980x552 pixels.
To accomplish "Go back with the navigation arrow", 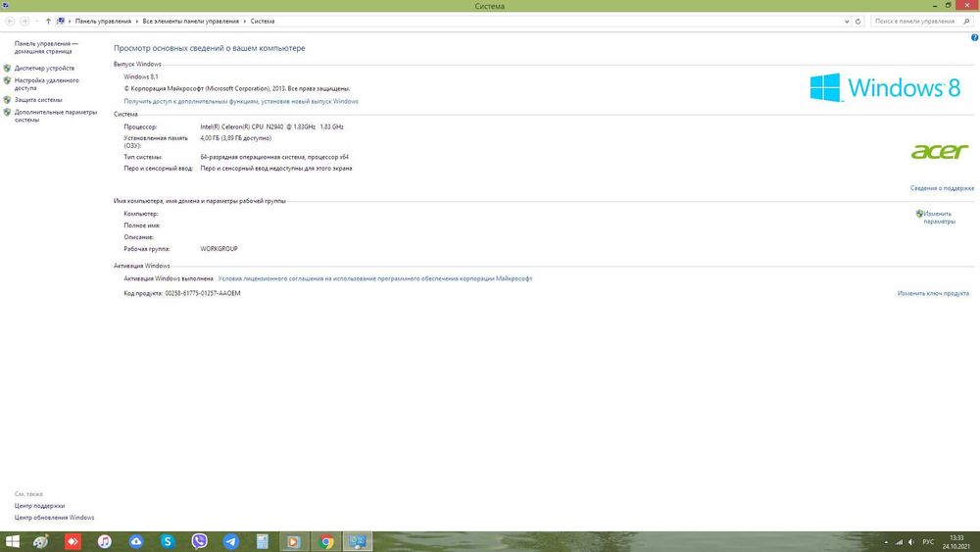I will click(10, 22).
